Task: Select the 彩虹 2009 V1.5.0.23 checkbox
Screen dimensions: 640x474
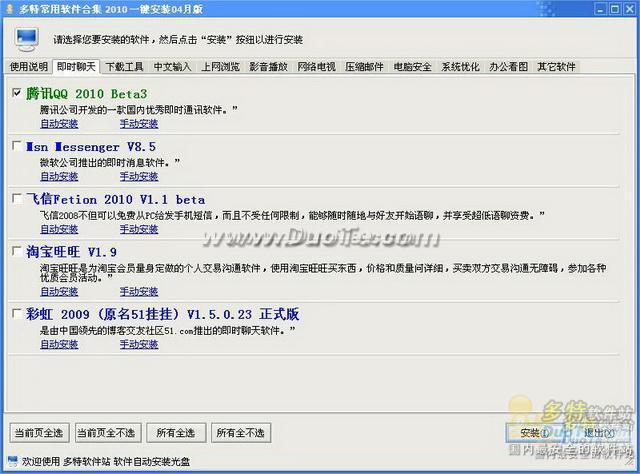Action: 17,314
